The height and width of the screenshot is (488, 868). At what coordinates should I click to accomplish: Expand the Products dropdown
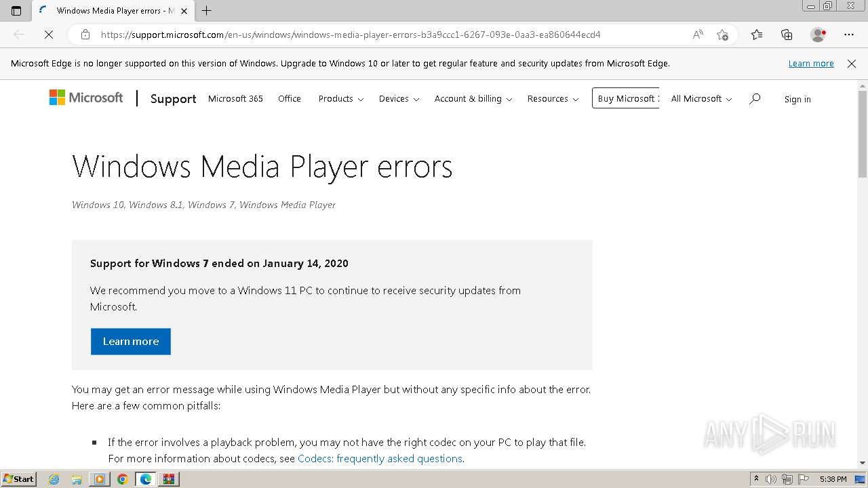(341, 99)
